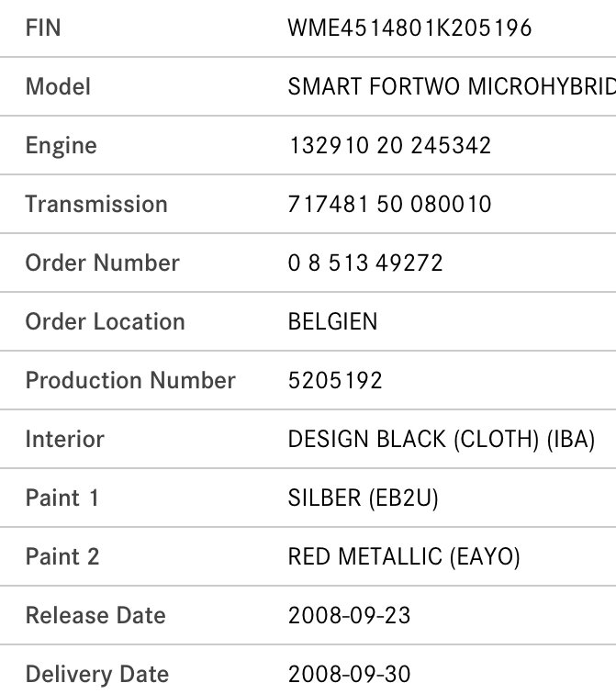Select the release date 2008-09-23

click(x=349, y=615)
